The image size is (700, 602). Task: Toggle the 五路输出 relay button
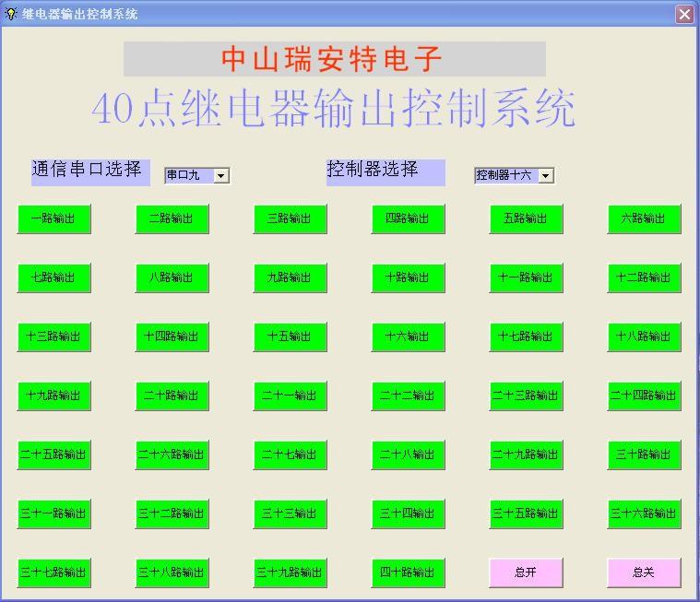526,218
